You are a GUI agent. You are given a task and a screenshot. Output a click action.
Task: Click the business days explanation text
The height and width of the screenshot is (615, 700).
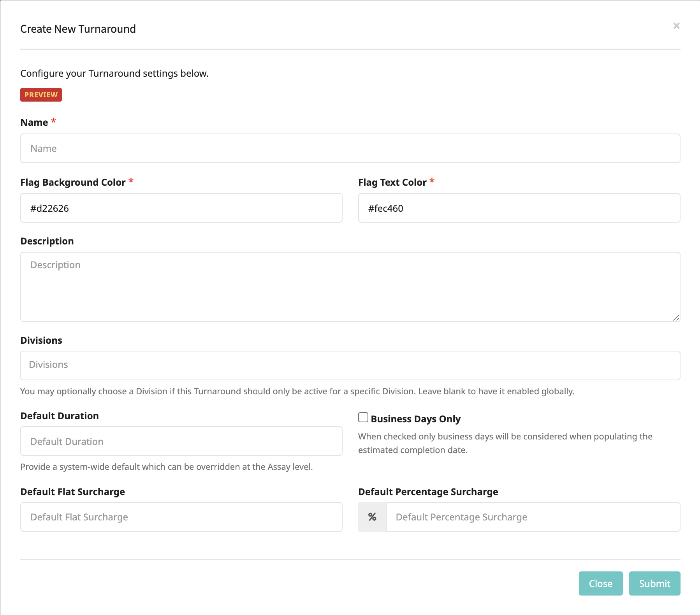pyautogui.click(x=505, y=443)
